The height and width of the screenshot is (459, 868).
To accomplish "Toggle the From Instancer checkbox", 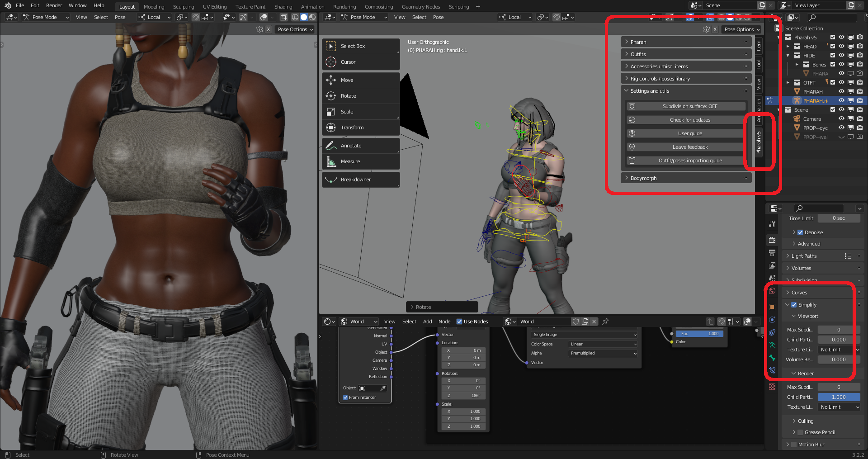I will (345, 397).
